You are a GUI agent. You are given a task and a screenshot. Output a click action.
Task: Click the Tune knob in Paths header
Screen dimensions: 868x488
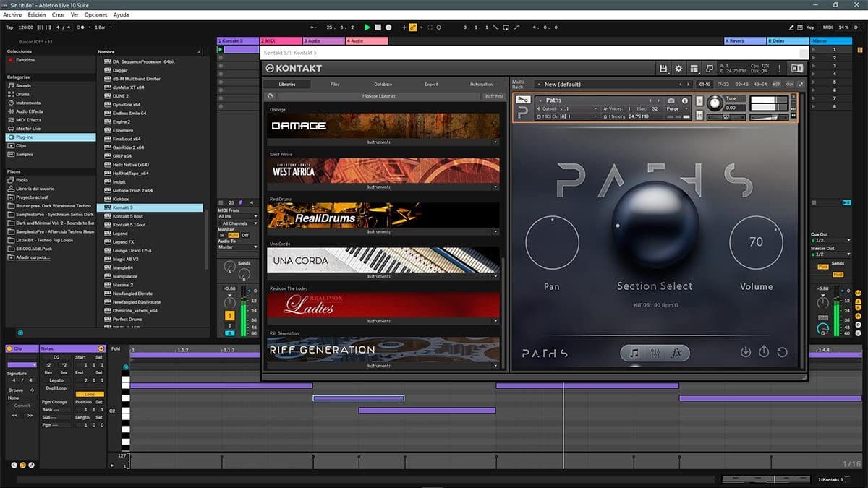coord(714,103)
